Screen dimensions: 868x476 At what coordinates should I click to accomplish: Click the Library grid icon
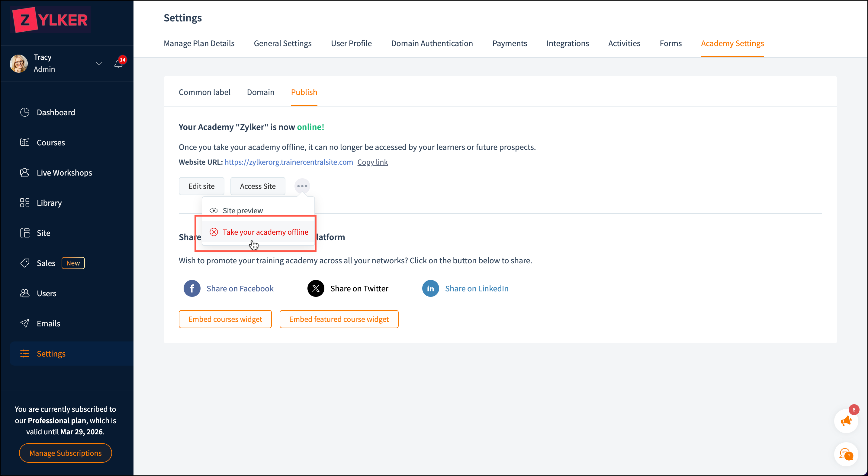24,203
